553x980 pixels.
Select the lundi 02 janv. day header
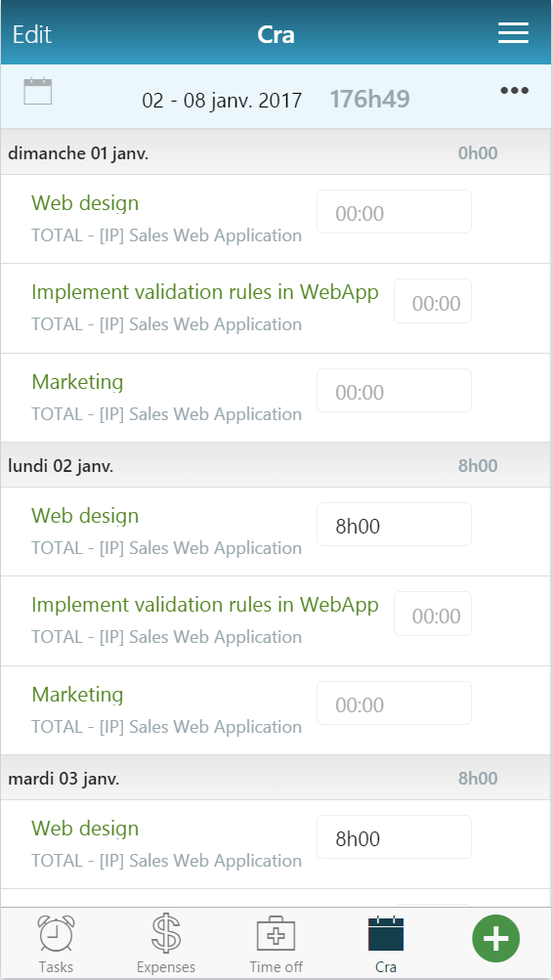[x=276, y=465]
